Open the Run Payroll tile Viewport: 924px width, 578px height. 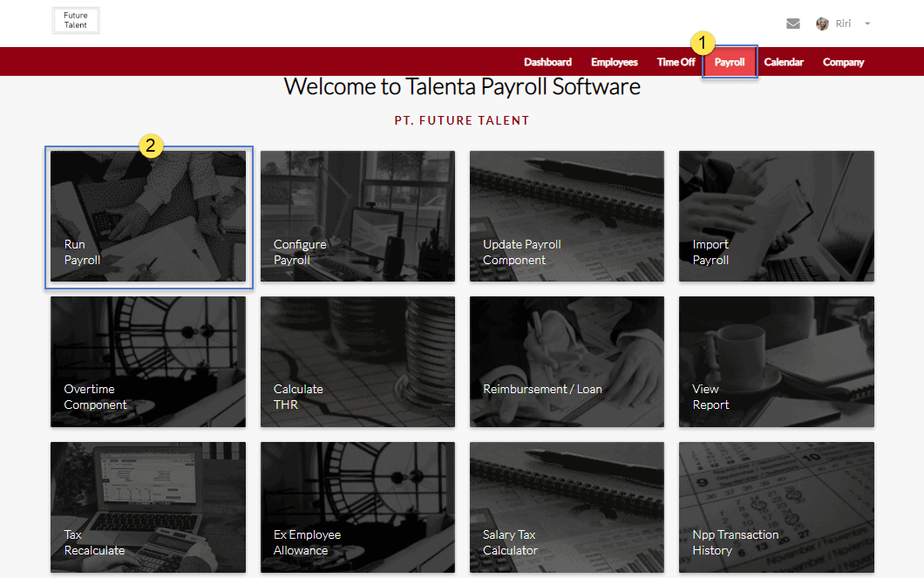coord(148,216)
